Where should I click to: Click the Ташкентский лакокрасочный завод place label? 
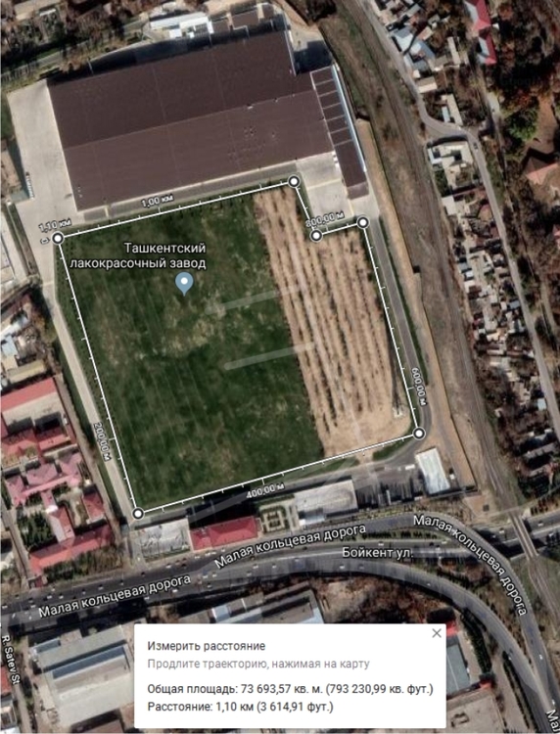[138, 255]
